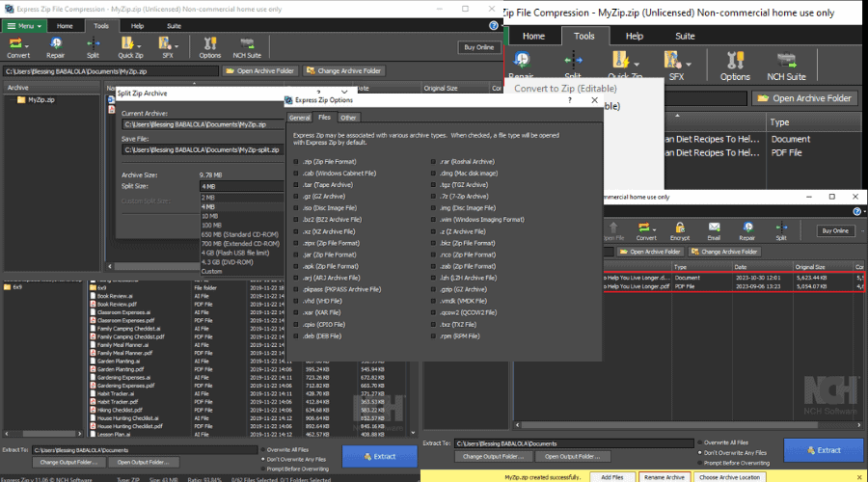The width and height of the screenshot is (868, 482).
Task: Open Suite tab in window with Menu button
Action: (x=174, y=26)
